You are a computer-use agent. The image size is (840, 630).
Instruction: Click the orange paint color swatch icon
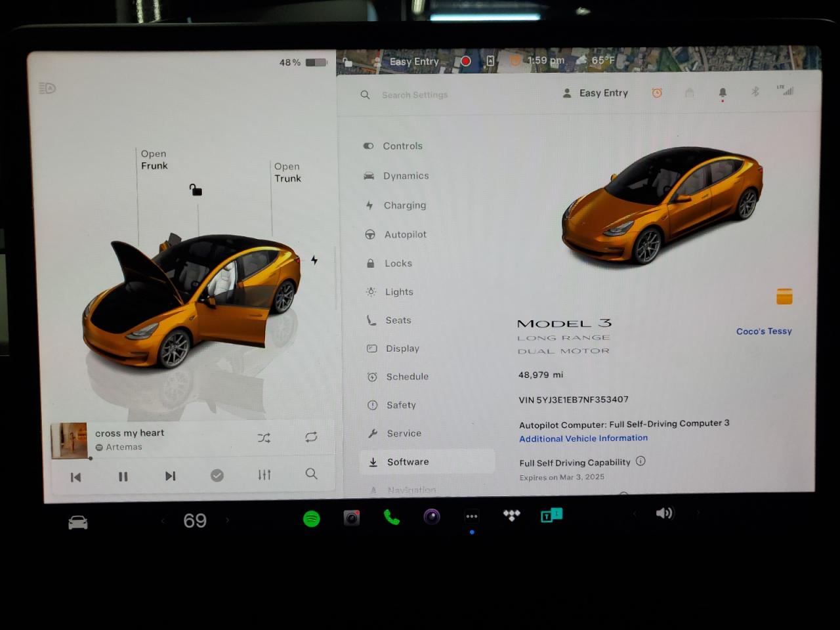coord(784,297)
